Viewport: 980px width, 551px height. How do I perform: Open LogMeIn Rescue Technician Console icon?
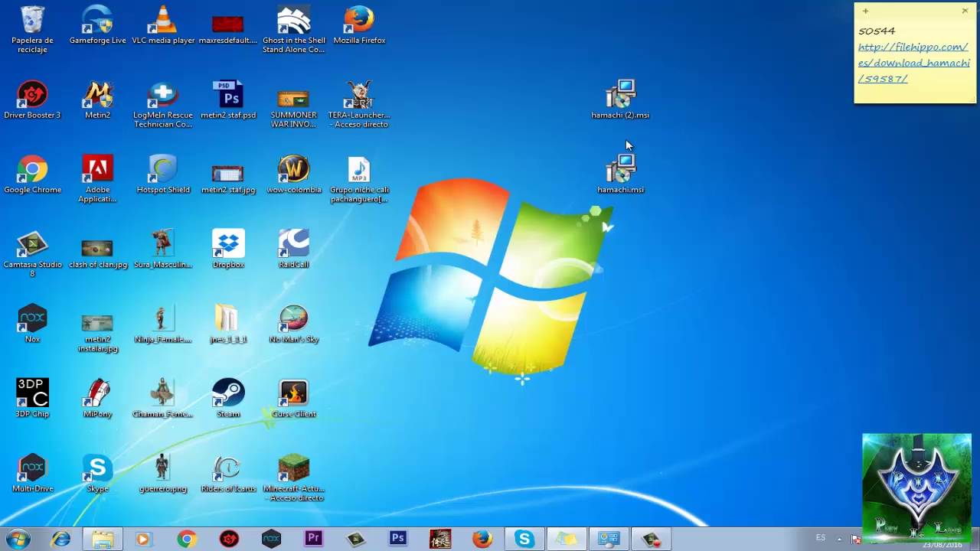pos(163,104)
